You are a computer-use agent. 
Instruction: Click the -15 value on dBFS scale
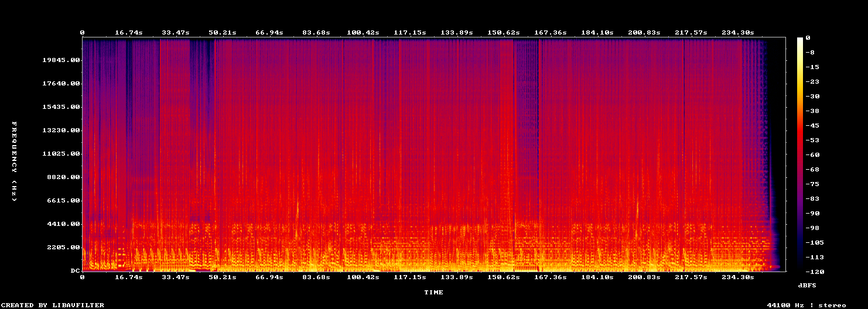[x=812, y=67]
